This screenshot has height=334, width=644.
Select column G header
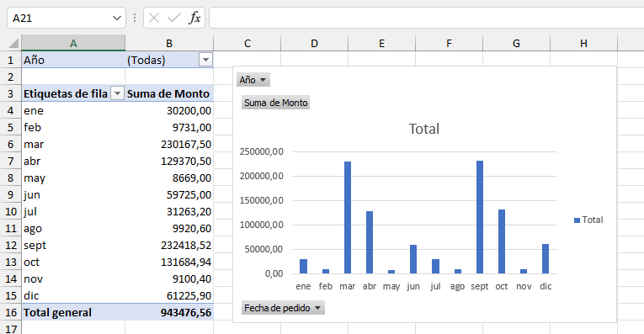point(516,43)
